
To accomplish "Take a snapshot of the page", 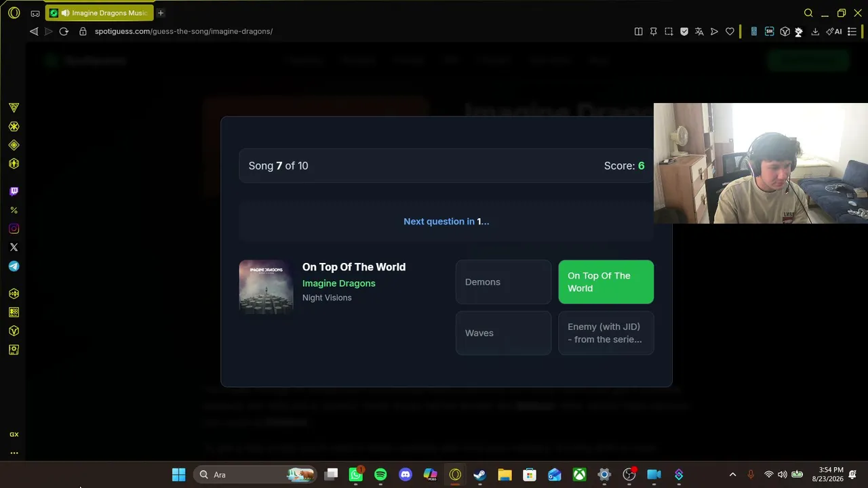I will (669, 31).
